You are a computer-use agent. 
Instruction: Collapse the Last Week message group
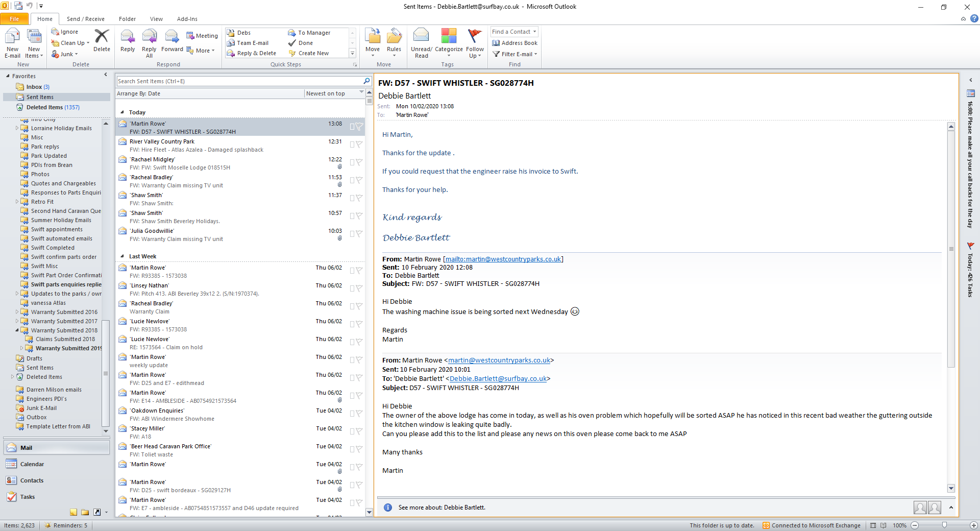point(122,256)
